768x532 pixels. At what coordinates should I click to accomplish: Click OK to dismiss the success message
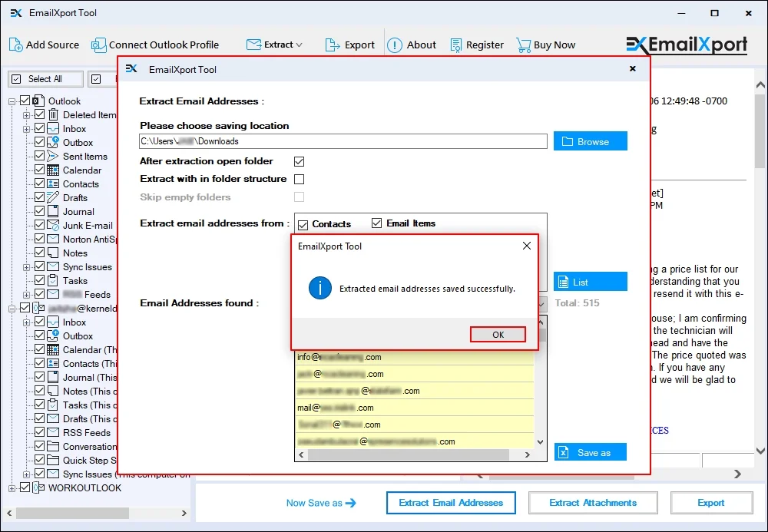point(498,334)
